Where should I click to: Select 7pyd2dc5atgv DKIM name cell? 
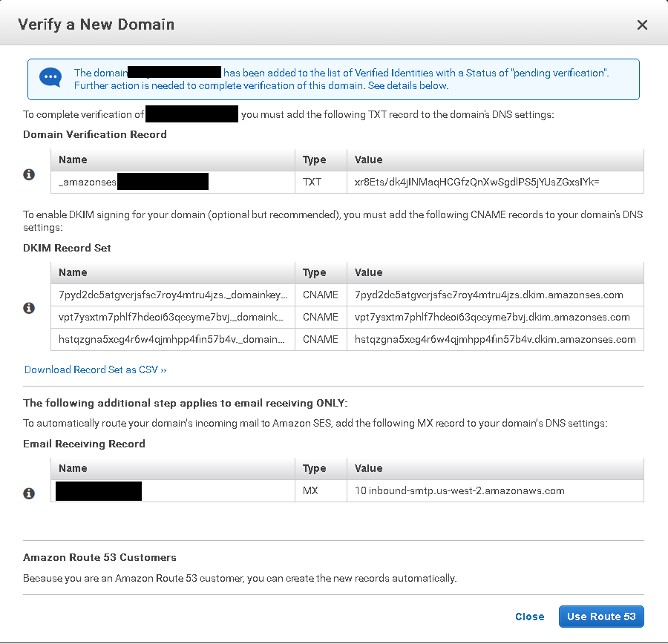(172, 295)
